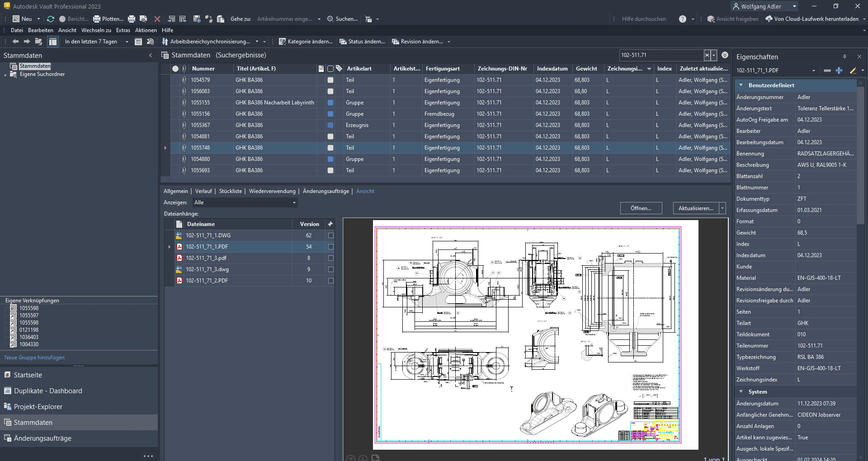This screenshot has height=461, width=868.
Task: Click the Öffnen button
Action: point(641,208)
